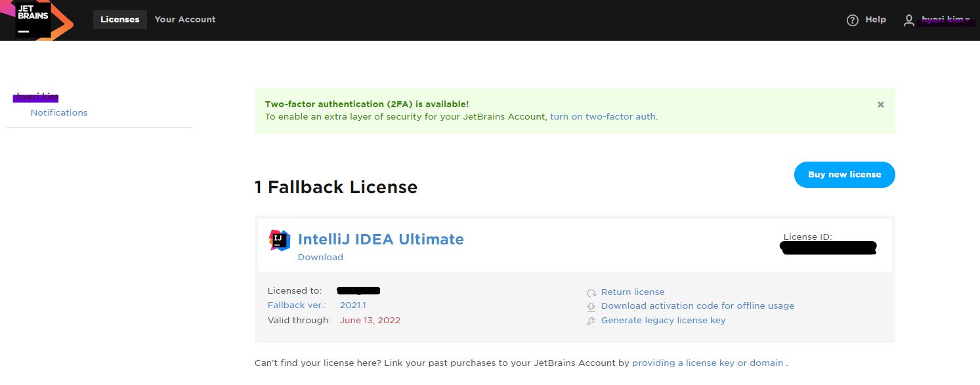Viewport: 980px width, 385px height.
Task: Select the Return license link
Action: [633, 292]
